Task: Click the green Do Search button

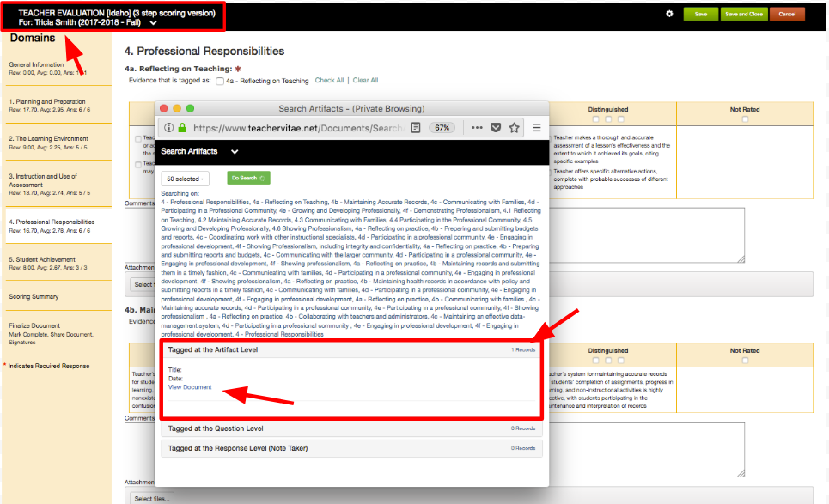Action: coord(248,178)
